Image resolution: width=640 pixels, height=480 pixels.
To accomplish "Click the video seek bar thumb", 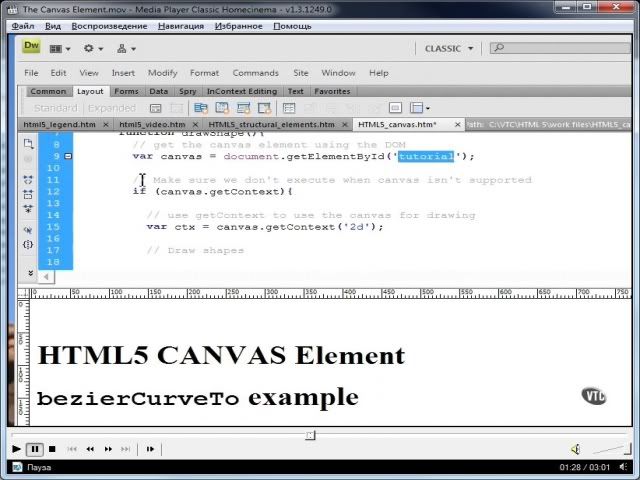I will [310, 436].
